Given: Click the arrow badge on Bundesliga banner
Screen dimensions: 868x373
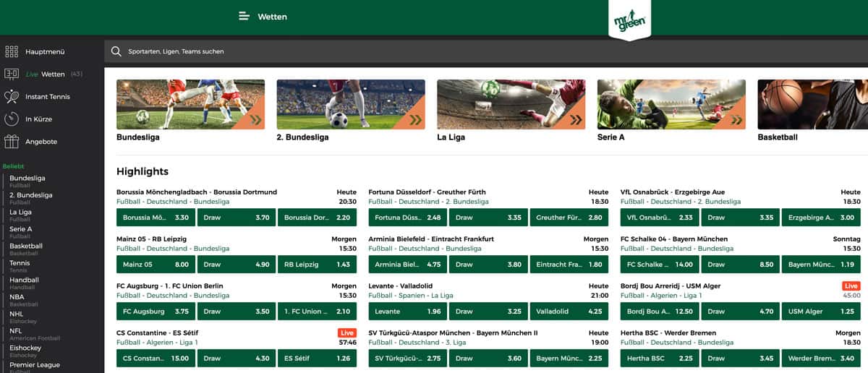Looking at the screenshot, I should coord(255,120).
